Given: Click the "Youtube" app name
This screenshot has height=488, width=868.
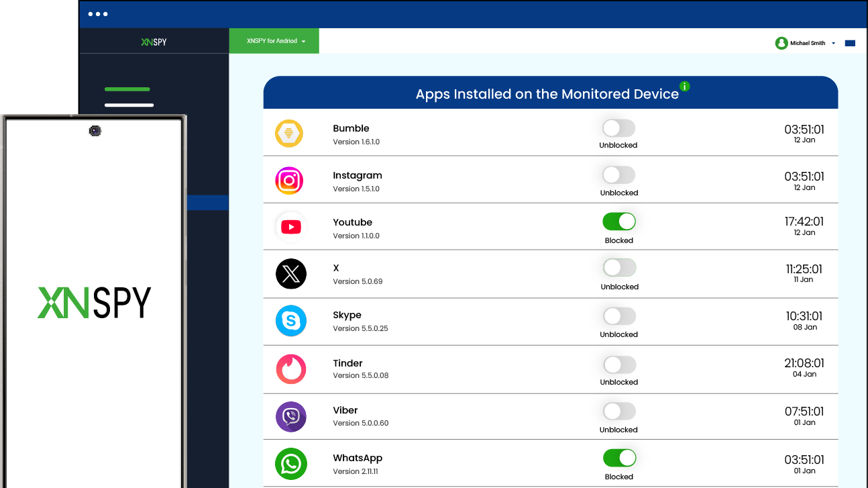Looking at the screenshot, I should pyautogui.click(x=352, y=222).
